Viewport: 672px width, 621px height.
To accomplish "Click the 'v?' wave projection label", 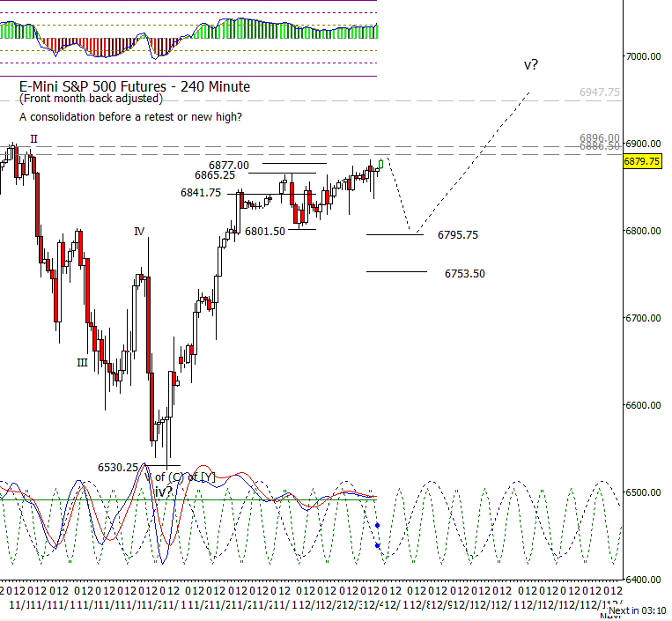I will [530, 64].
